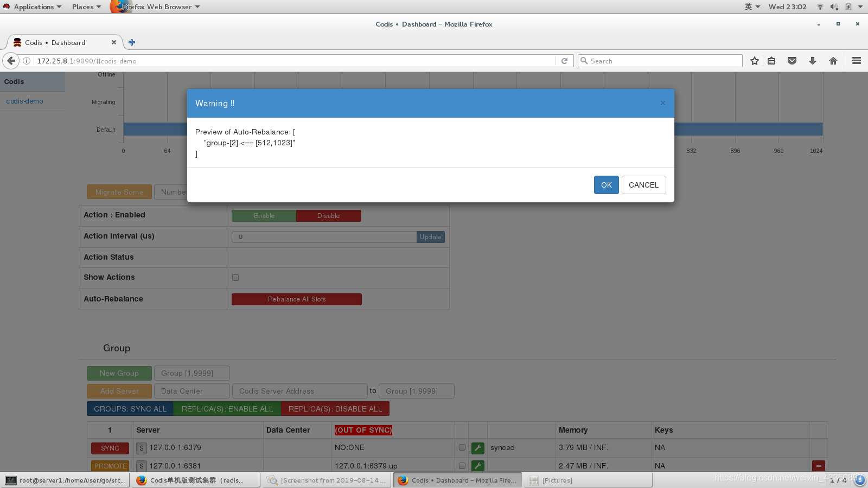Click the target group field after 'to'
This screenshot has height=488, width=868.
(417, 391)
